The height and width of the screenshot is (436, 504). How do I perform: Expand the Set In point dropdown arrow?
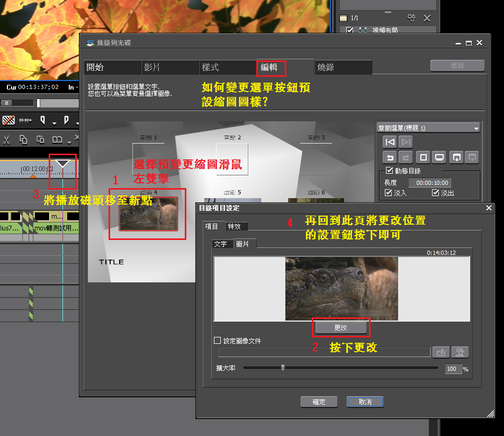pos(54,123)
